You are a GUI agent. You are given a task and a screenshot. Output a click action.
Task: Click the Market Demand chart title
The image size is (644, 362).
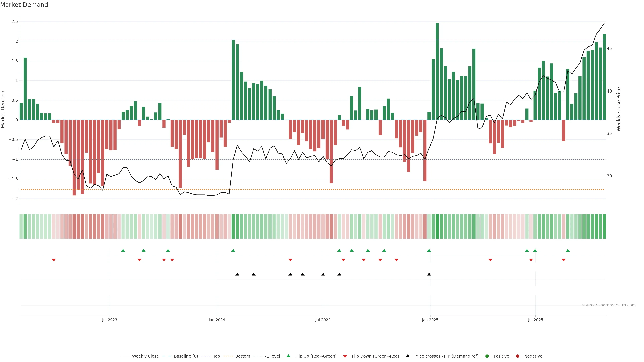[24, 5]
